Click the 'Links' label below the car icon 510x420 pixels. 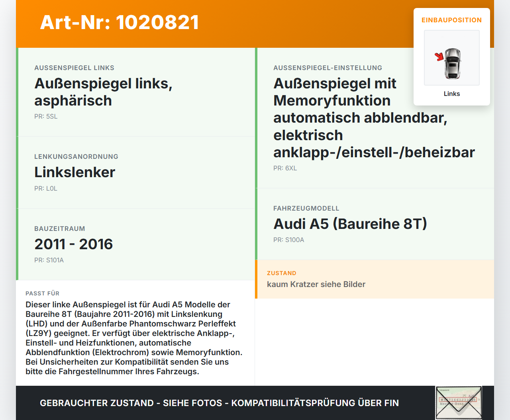[x=451, y=94]
